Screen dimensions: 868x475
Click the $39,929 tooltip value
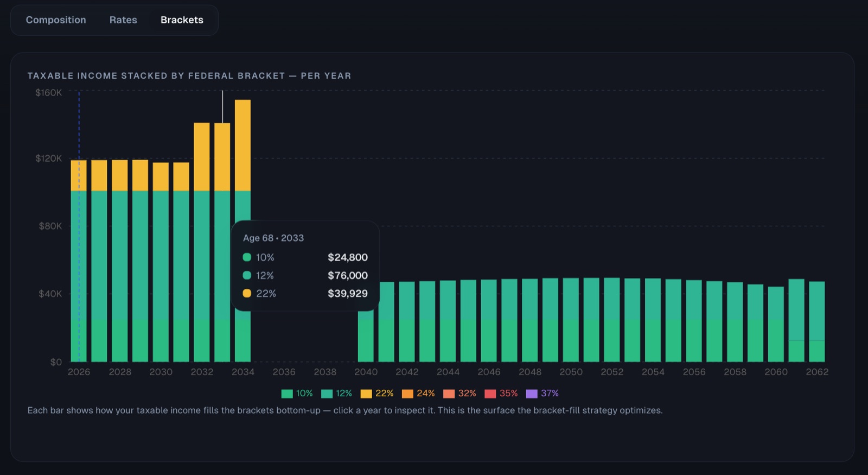[x=348, y=294]
